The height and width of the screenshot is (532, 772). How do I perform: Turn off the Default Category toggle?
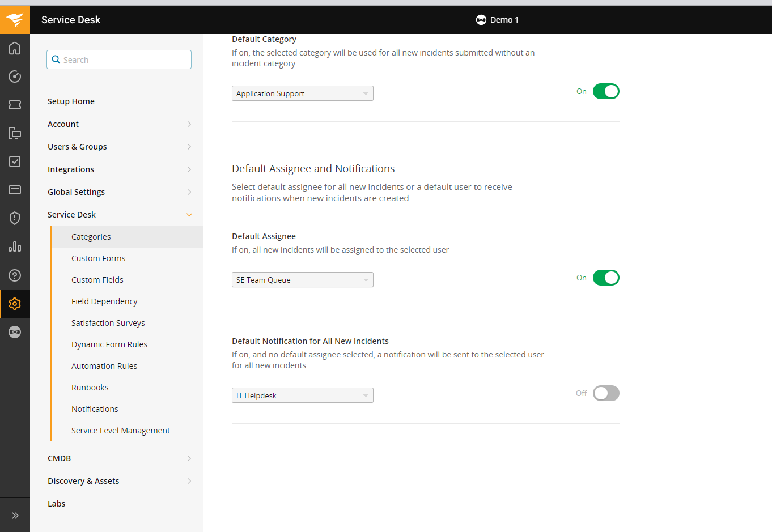(x=605, y=91)
